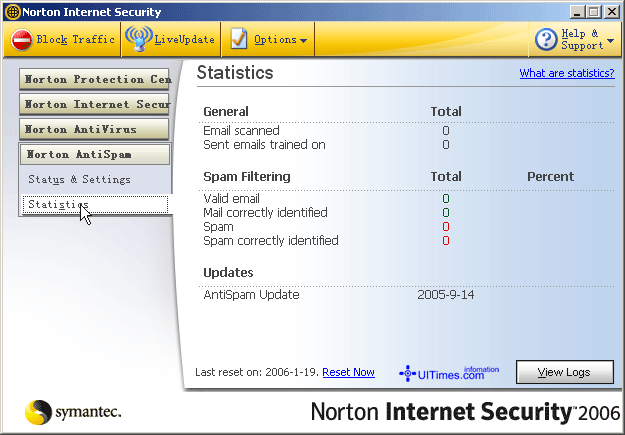625x435 pixels.
Task: Collapse the Norton AntiSpam section header
Action: point(95,154)
